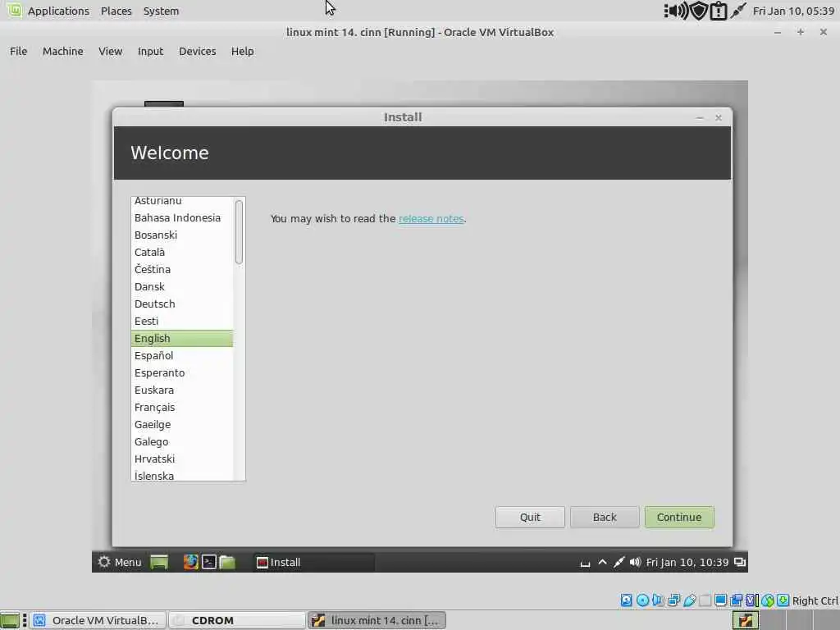Screen dimensions: 840x630
Task: Click the guest network plug tray icon
Action: pos(619,562)
